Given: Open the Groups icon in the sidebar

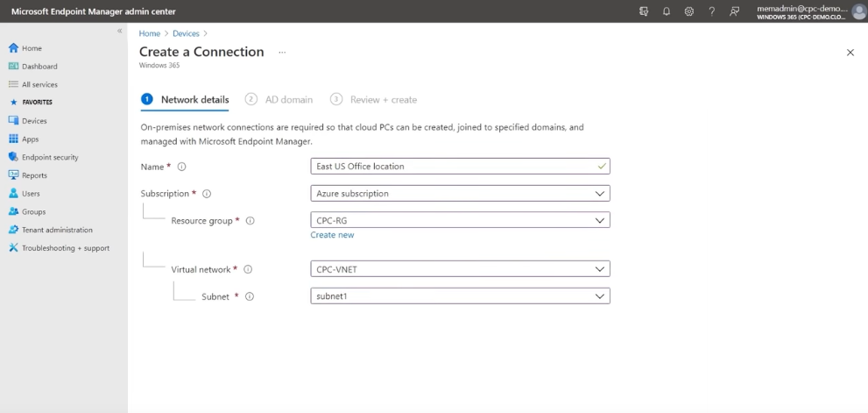Looking at the screenshot, I should (13, 211).
